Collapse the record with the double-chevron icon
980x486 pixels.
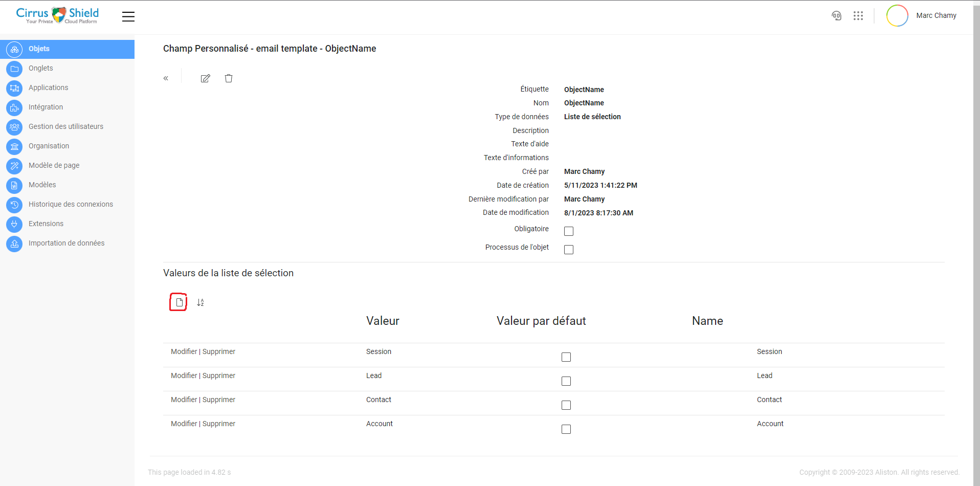(x=166, y=78)
